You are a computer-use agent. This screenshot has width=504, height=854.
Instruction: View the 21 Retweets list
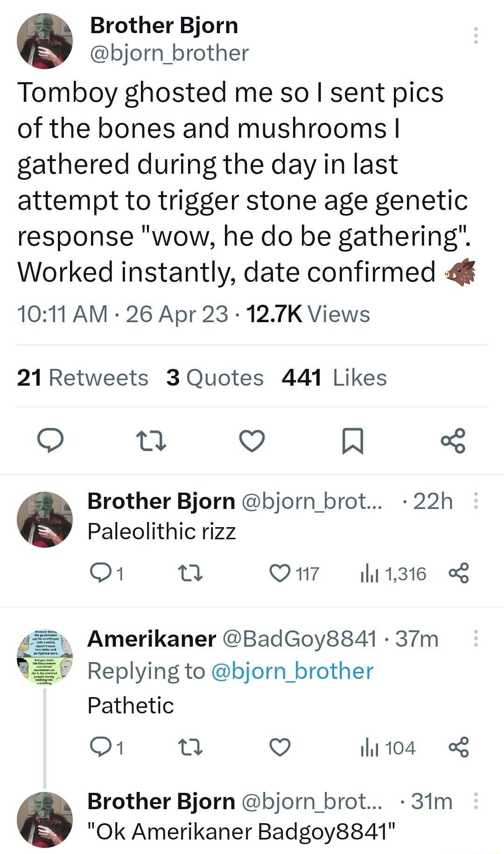click(x=81, y=377)
